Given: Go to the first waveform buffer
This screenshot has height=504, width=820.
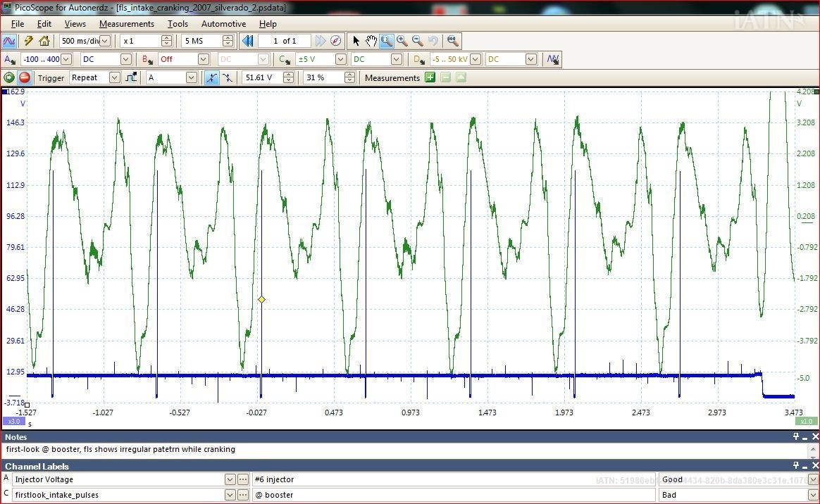Looking at the screenshot, I should coord(247,41).
